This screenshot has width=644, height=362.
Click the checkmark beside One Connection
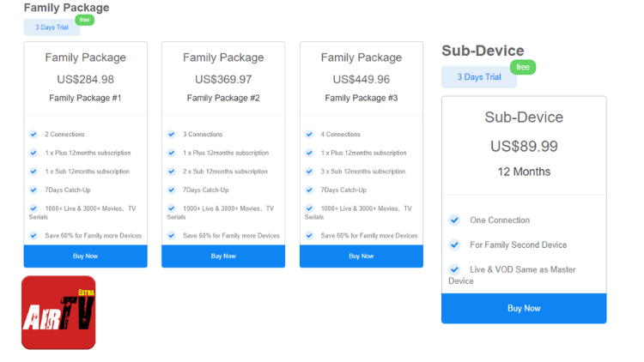[454, 220]
